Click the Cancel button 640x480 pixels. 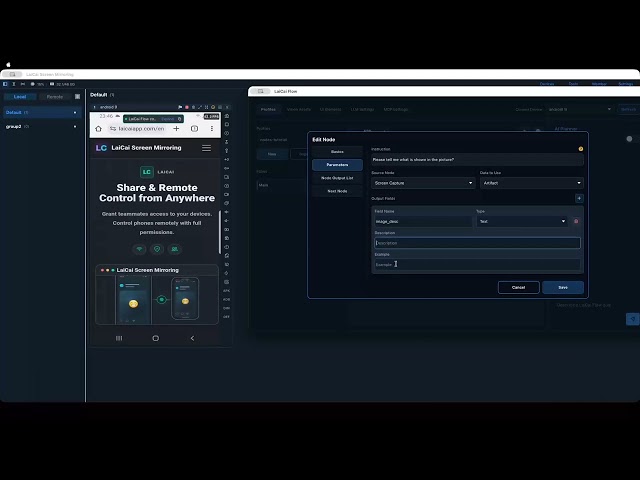pos(518,287)
